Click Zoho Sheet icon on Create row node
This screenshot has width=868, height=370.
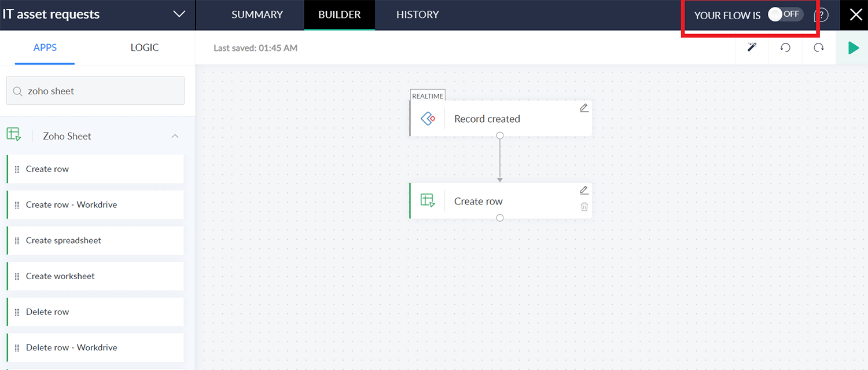pyautogui.click(x=428, y=200)
